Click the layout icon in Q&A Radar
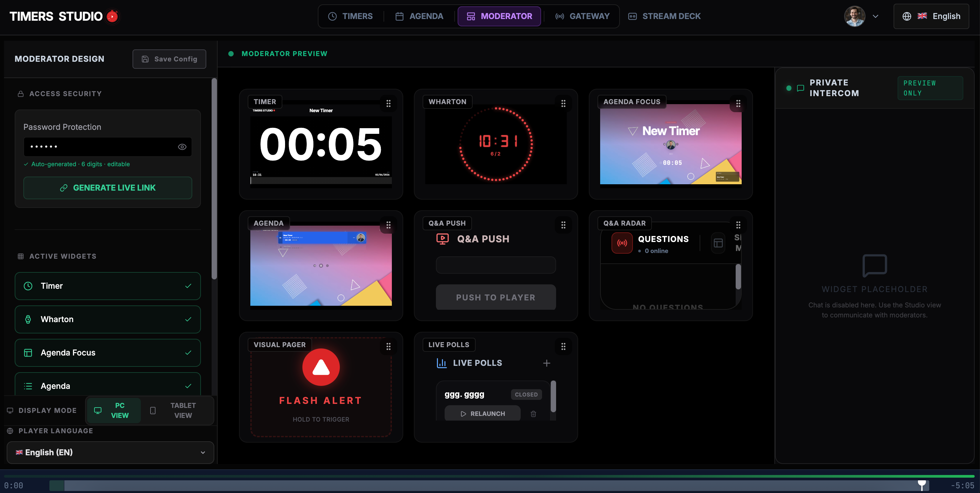This screenshot has height=493, width=980. (x=718, y=243)
